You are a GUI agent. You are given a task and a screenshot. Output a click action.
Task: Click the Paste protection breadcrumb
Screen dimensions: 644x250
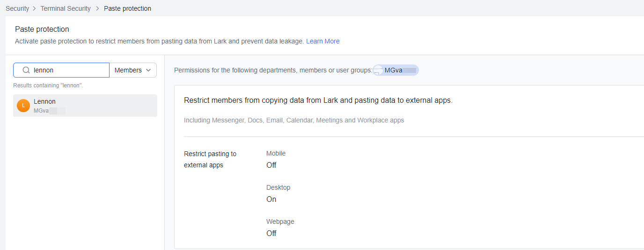point(127,8)
